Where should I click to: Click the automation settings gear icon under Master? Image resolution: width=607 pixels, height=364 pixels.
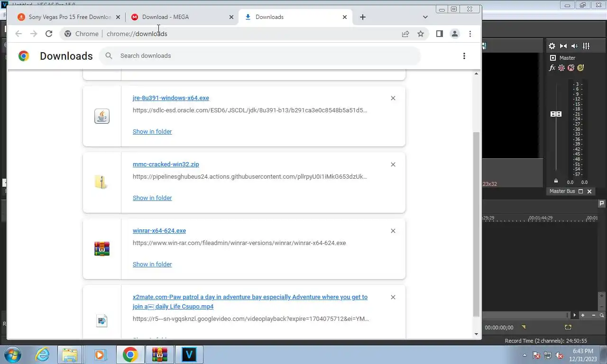pyautogui.click(x=561, y=68)
